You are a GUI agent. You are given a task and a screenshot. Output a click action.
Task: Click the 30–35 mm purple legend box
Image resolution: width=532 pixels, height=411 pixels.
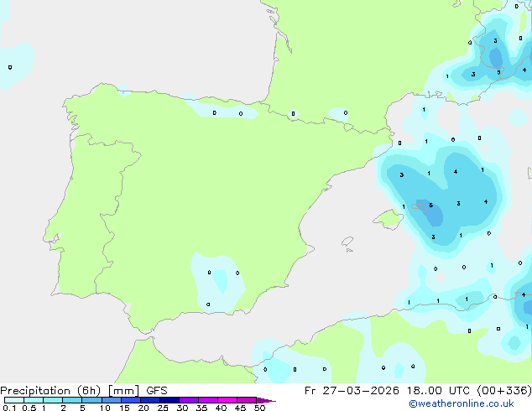click(x=189, y=400)
